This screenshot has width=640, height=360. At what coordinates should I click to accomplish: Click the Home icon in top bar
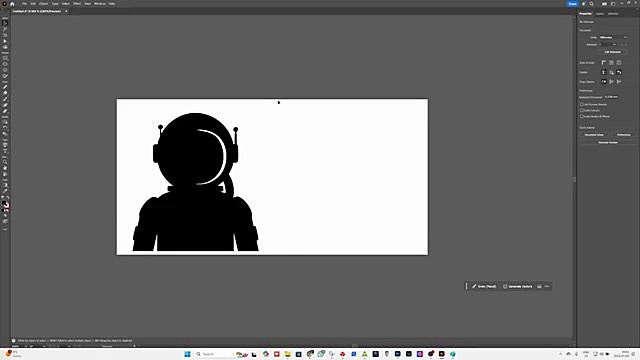[x=12, y=4]
